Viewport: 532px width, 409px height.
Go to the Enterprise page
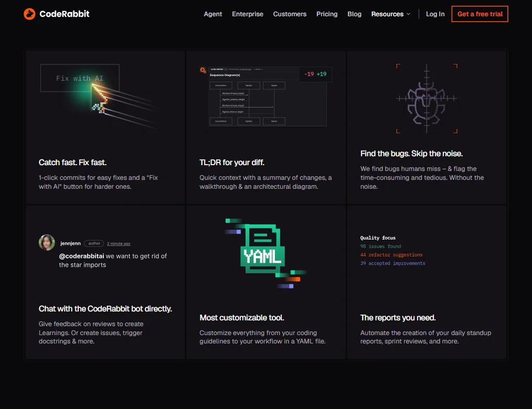247,14
